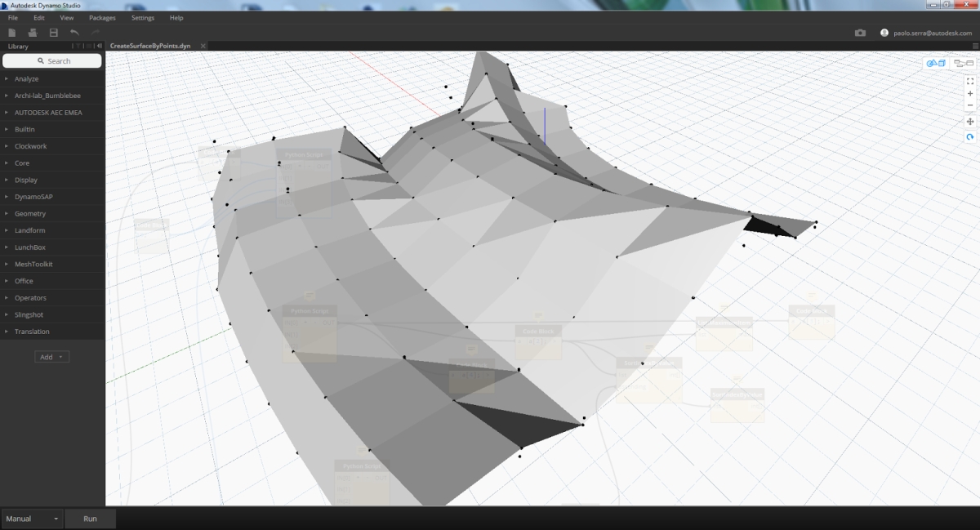Viewport: 980px width, 530px height.
Task: Open the View menu
Action: pos(67,17)
